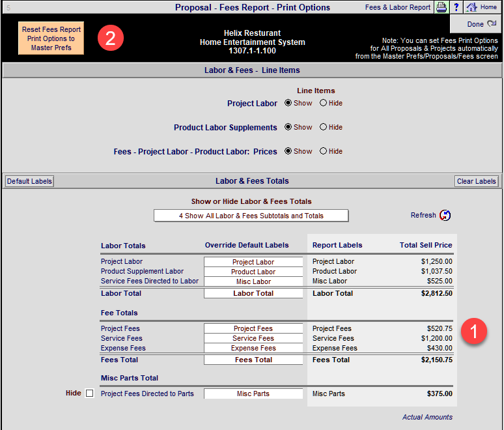Click the Project Fees Directed to Parts label
The image size is (504, 430).
(x=147, y=394)
